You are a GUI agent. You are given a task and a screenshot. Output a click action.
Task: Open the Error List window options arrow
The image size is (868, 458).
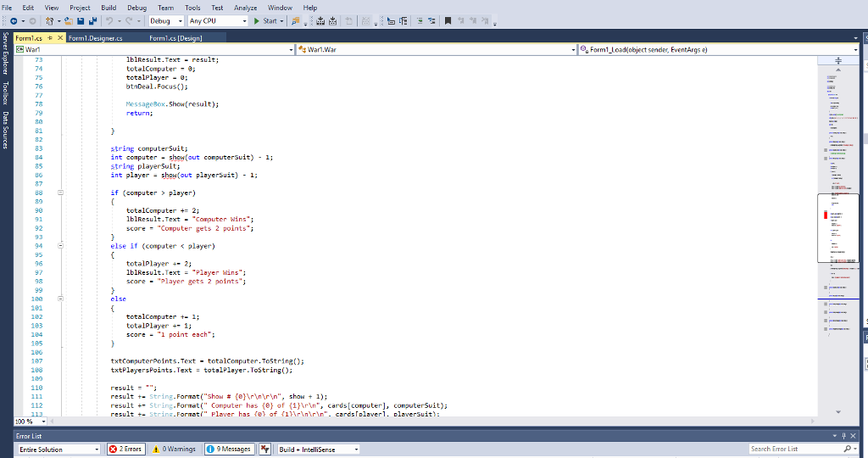point(835,436)
